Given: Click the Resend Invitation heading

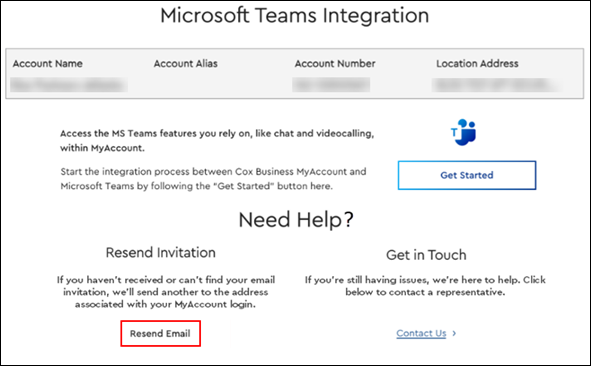Looking at the screenshot, I should coord(161,253).
